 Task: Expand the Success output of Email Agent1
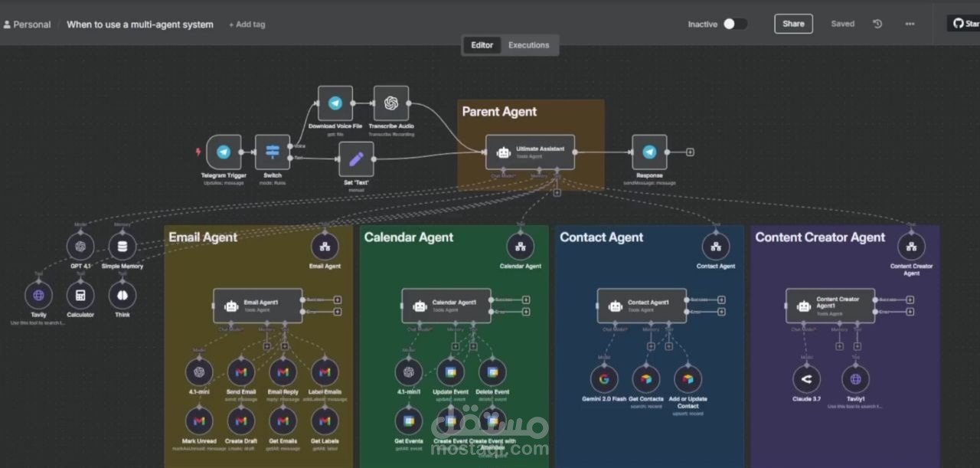pyautogui.click(x=337, y=301)
